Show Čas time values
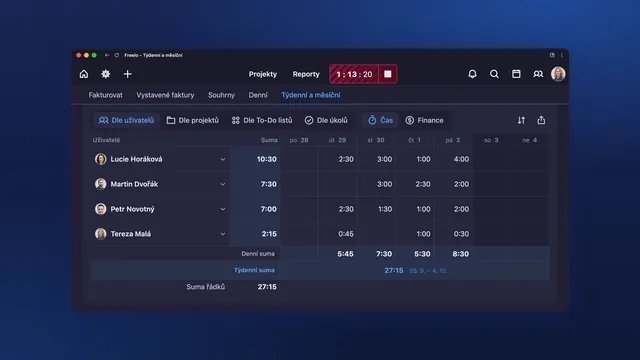This screenshot has width=640, height=360. pyautogui.click(x=380, y=120)
